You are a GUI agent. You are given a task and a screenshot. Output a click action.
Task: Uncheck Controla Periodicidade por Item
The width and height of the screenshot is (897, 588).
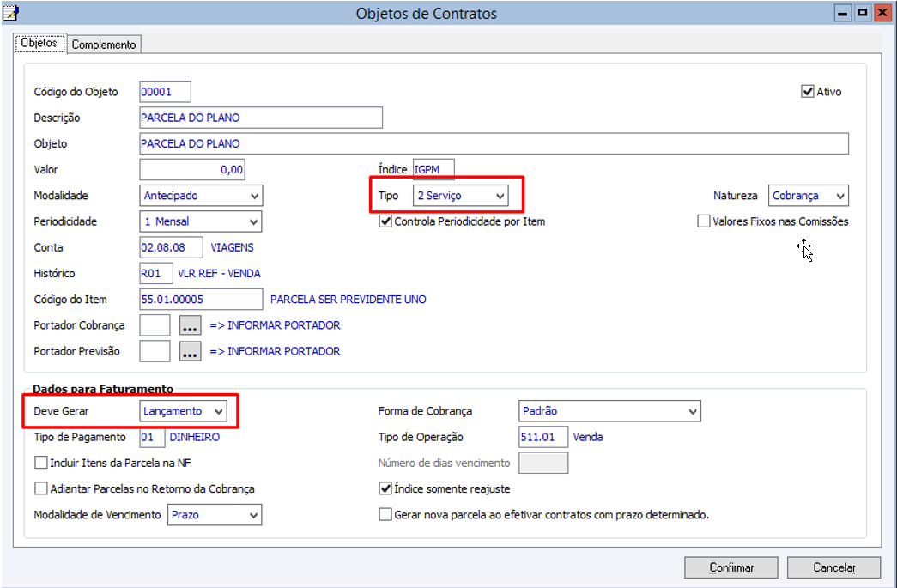pyautogui.click(x=385, y=221)
